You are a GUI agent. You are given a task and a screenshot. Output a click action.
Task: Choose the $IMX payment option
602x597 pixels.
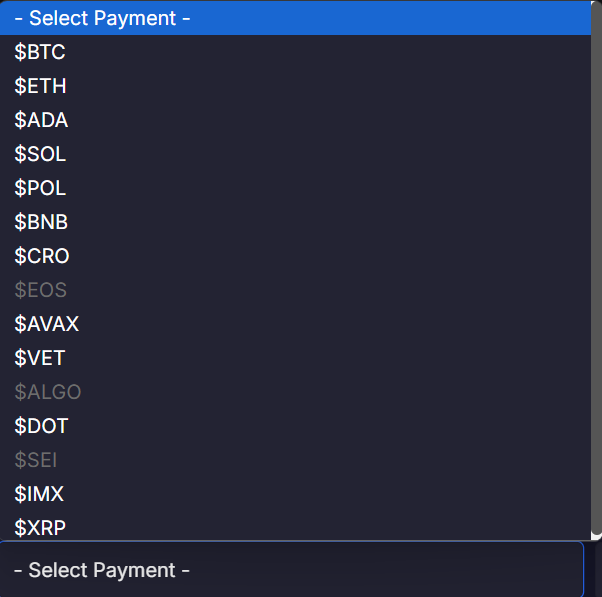pos(295,494)
